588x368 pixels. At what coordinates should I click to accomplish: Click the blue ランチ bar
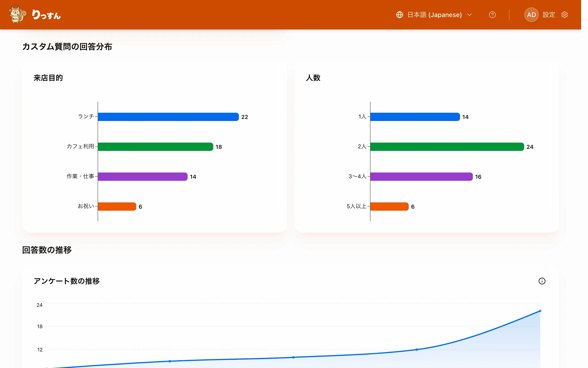(168, 117)
